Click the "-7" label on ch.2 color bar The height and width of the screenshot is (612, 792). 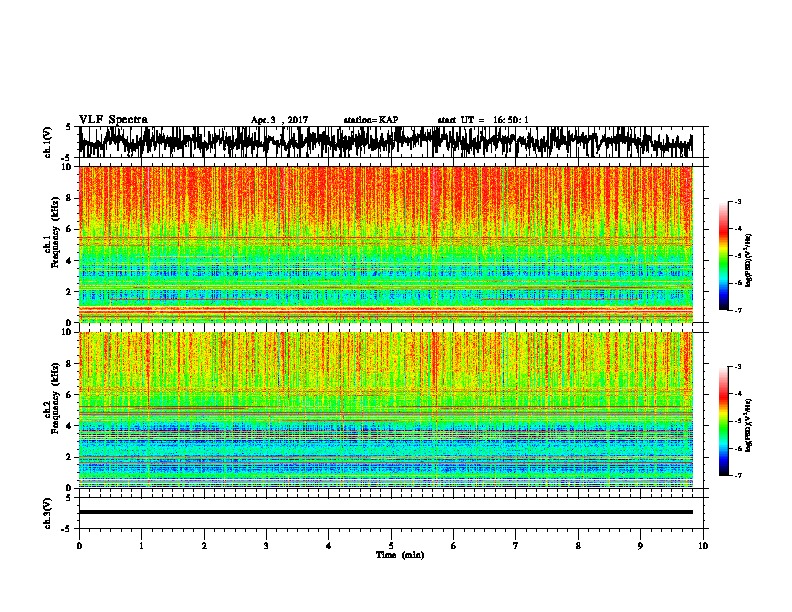[x=737, y=476]
